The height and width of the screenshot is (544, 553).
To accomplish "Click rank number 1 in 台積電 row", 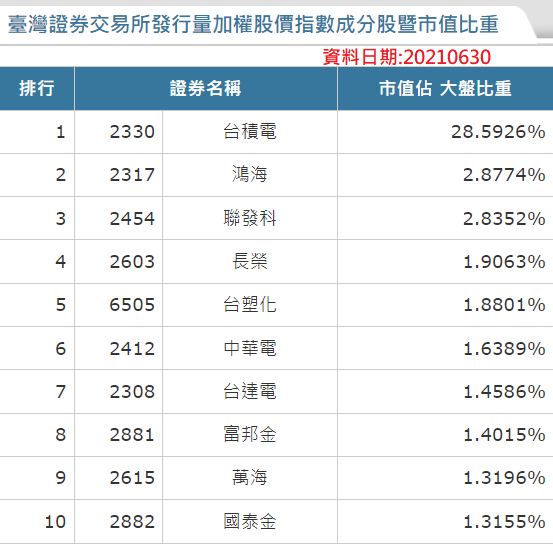I will (61, 132).
